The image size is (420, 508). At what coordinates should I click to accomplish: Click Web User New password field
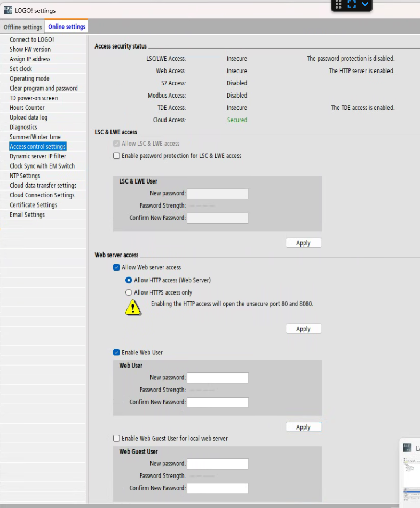[x=217, y=378]
